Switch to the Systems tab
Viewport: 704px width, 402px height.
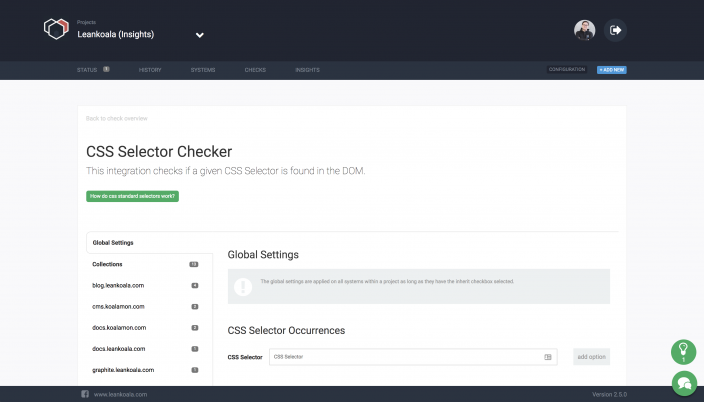(203, 70)
